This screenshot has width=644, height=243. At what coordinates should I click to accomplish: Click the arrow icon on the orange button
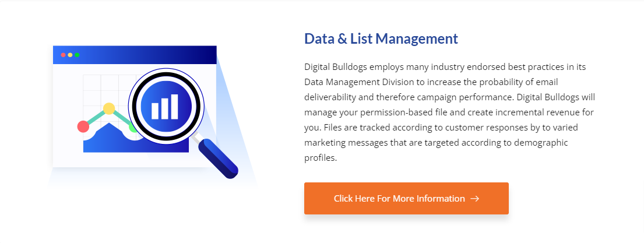(475, 199)
